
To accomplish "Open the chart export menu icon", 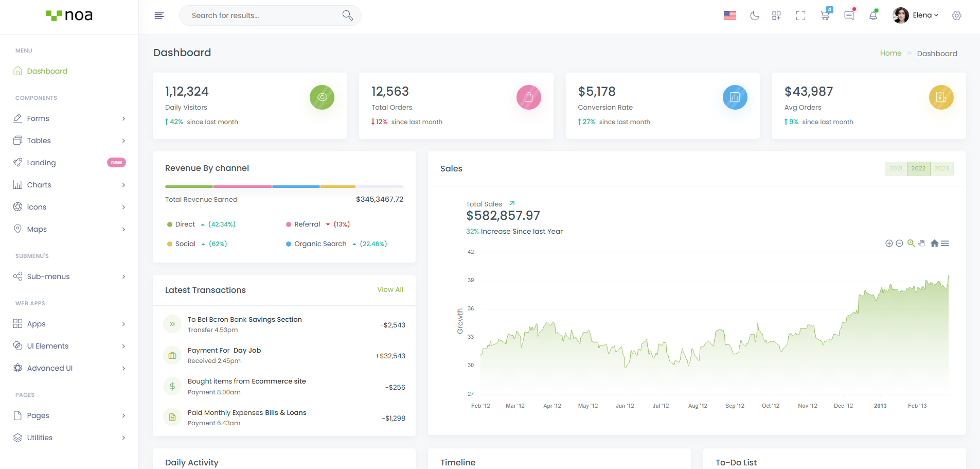I will [945, 244].
